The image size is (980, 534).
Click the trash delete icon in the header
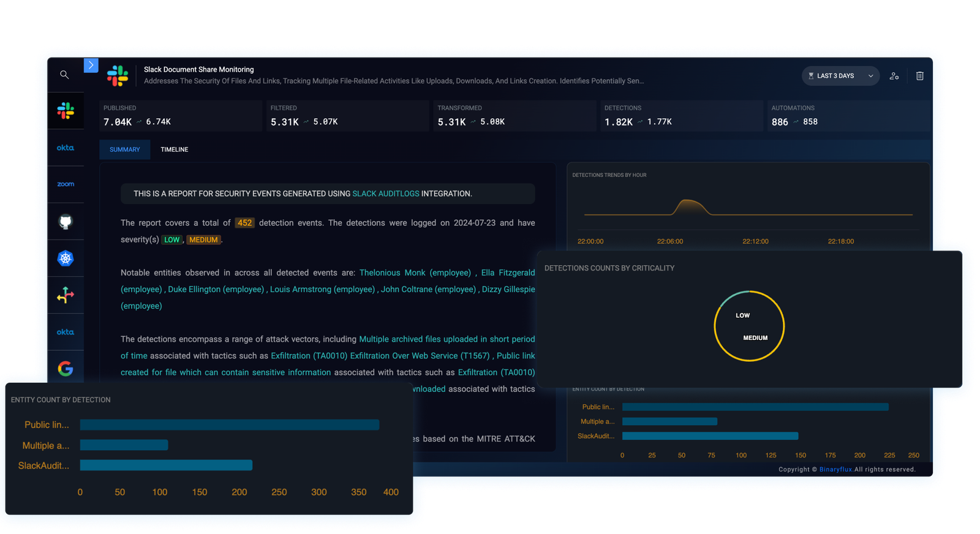point(919,76)
